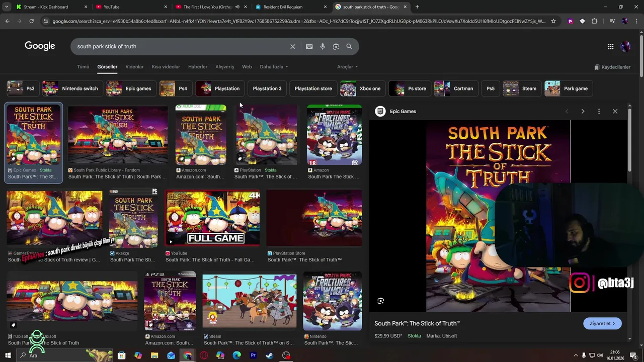Expand the Araçlar tools dropdown

(x=347, y=67)
